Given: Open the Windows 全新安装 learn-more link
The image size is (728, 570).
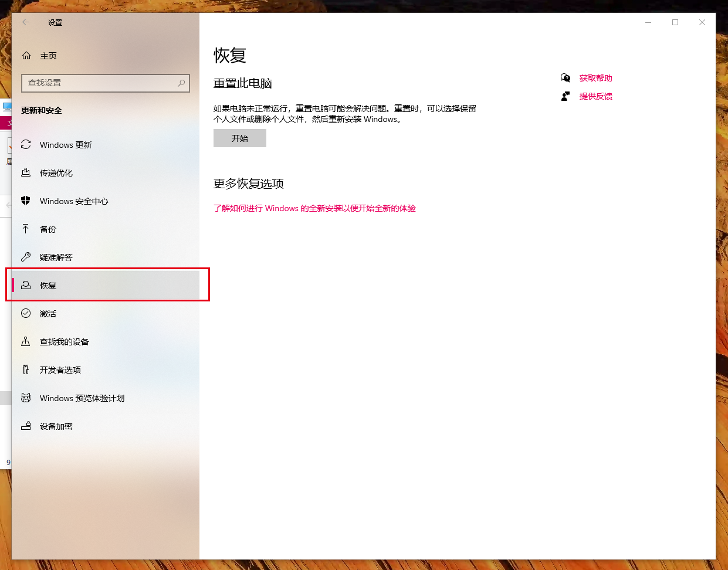Looking at the screenshot, I should point(314,208).
